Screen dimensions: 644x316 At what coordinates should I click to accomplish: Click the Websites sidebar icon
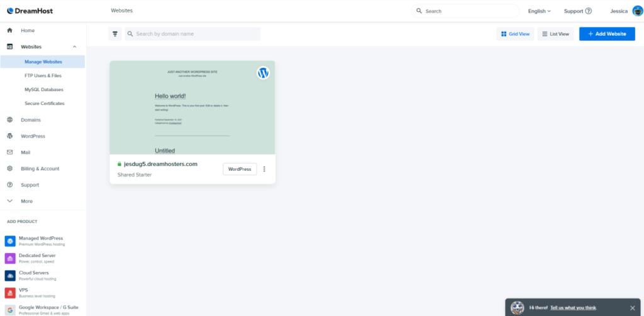tap(10, 46)
